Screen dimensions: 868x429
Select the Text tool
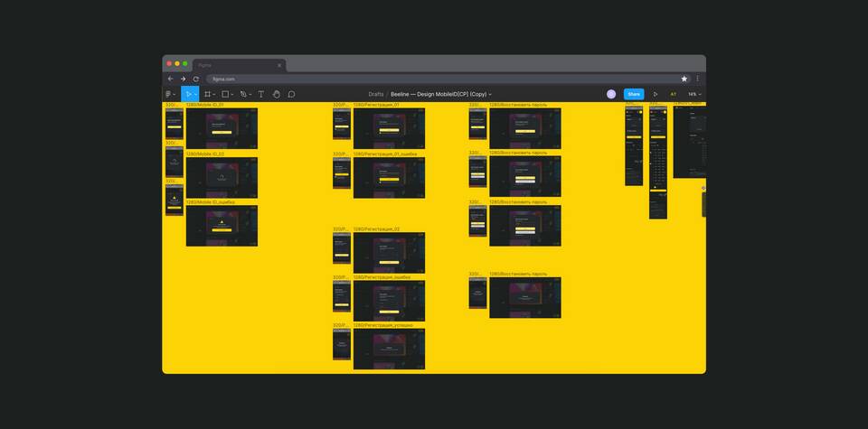261,94
